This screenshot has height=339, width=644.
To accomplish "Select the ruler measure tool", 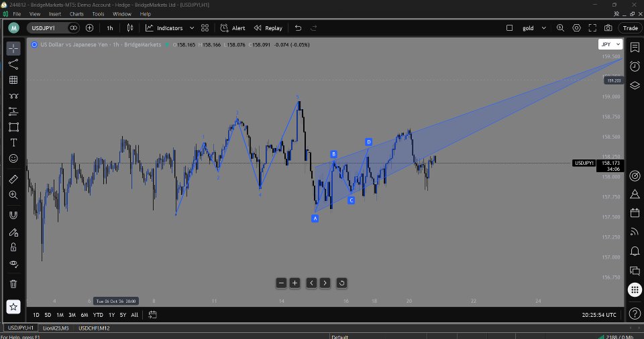I will coord(13,180).
